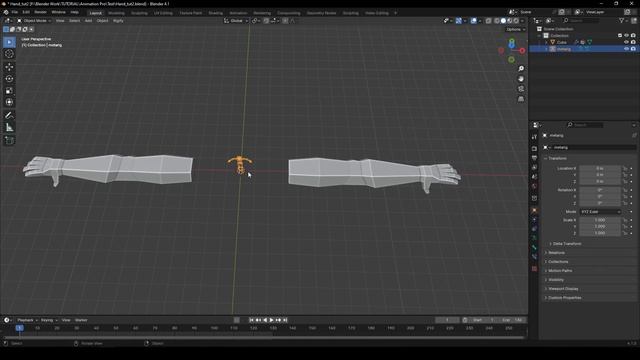Open the Global transform orientation dropdown

point(236,21)
